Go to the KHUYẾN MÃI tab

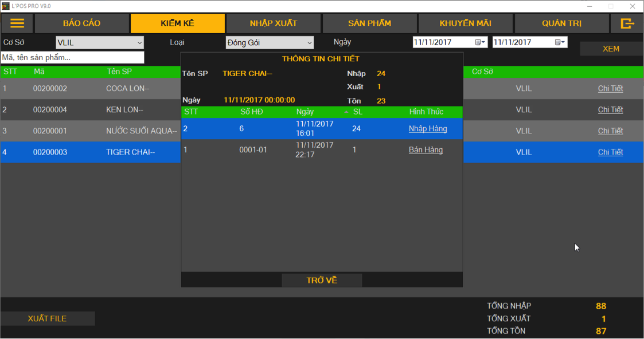[x=465, y=23]
